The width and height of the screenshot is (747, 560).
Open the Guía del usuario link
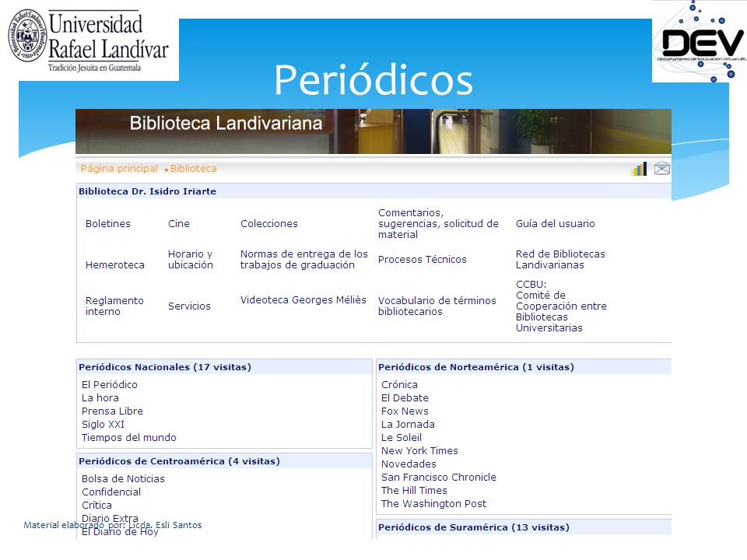click(555, 223)
